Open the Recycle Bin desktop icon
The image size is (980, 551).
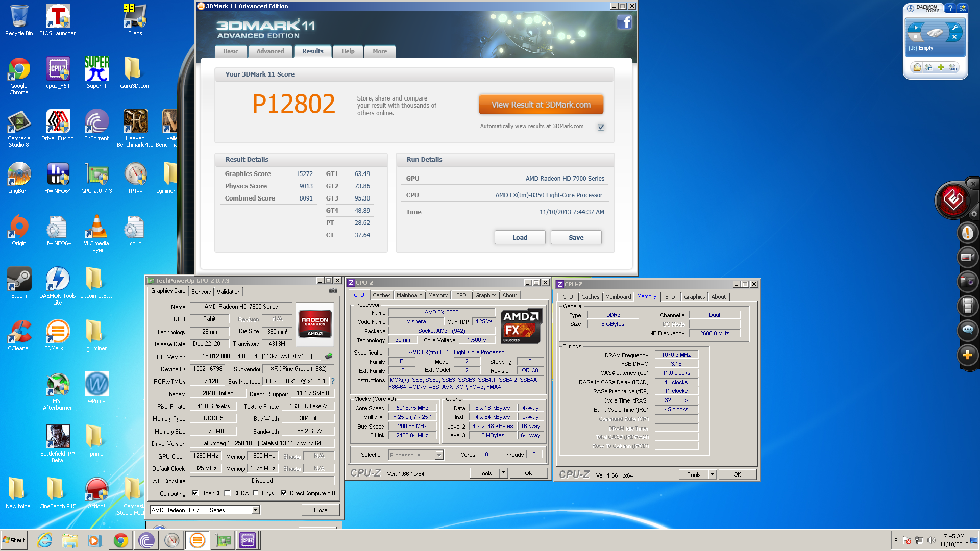click(19, 20)
